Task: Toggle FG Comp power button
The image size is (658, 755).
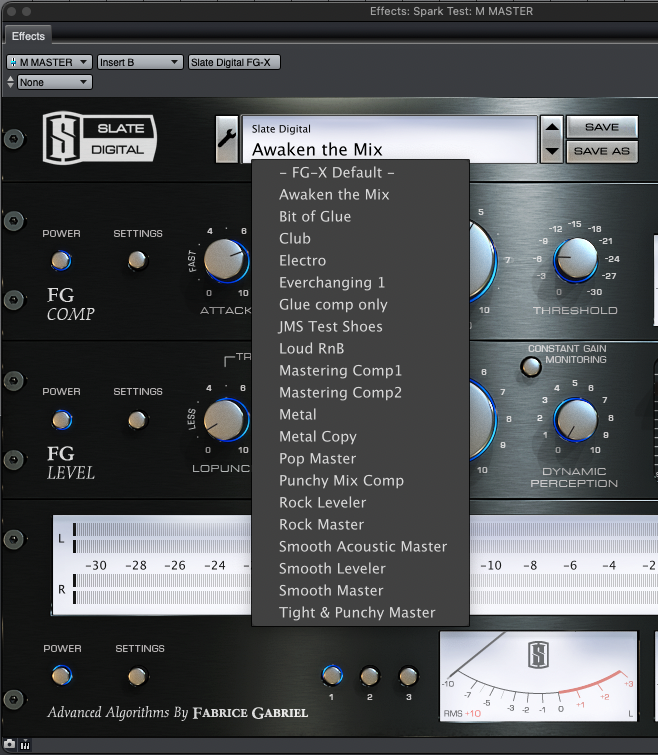Action: (61, 260)
